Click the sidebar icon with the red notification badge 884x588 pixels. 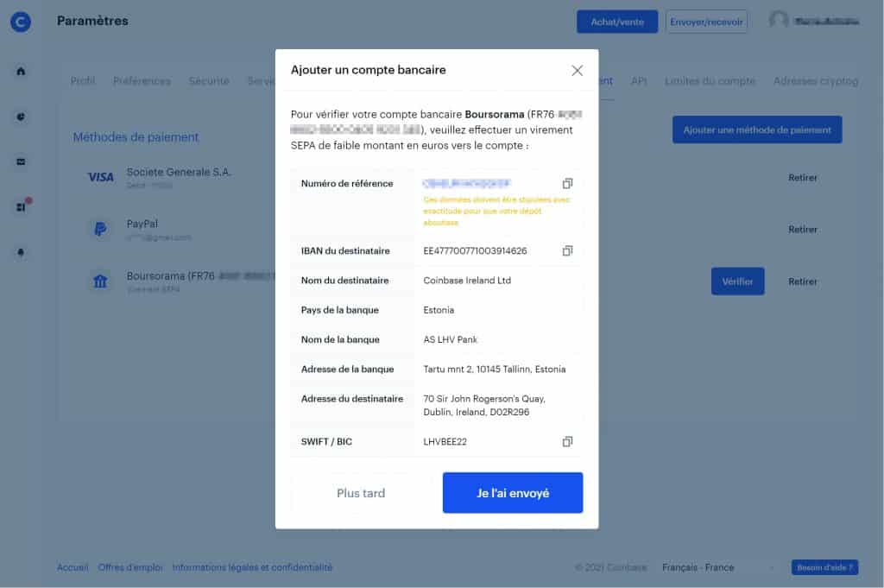[x=19, y=205]
